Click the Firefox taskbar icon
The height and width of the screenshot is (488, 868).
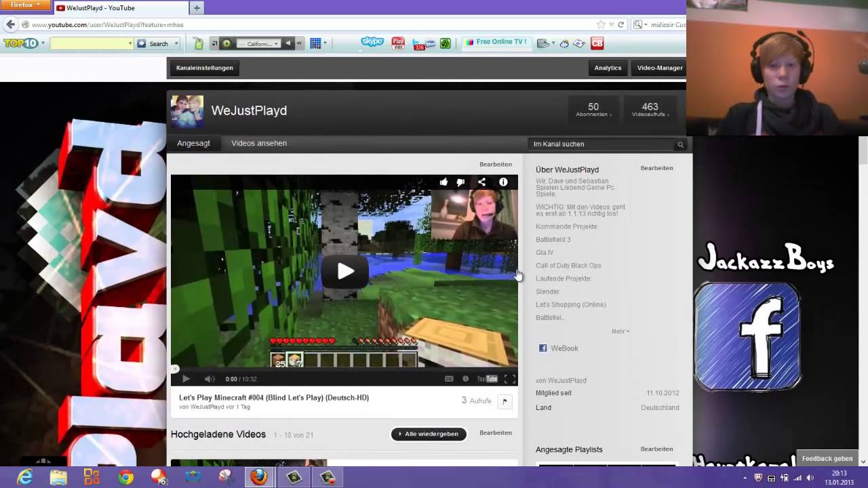click(x=258, y=477)
